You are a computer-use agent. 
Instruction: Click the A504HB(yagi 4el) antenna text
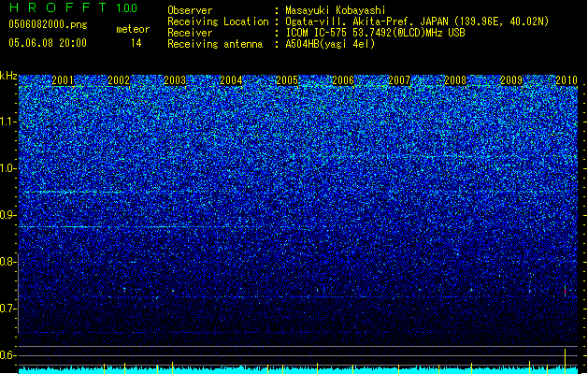pyautogui.click(x=330, y=44)
